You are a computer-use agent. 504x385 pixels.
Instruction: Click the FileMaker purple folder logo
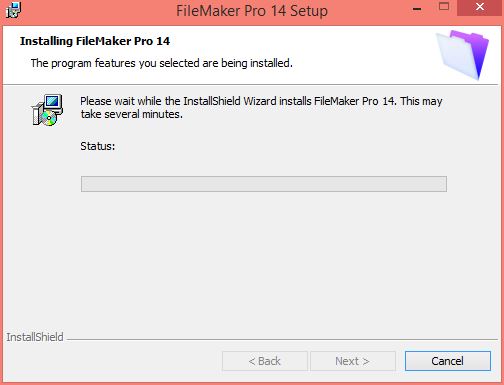point(463,55)
